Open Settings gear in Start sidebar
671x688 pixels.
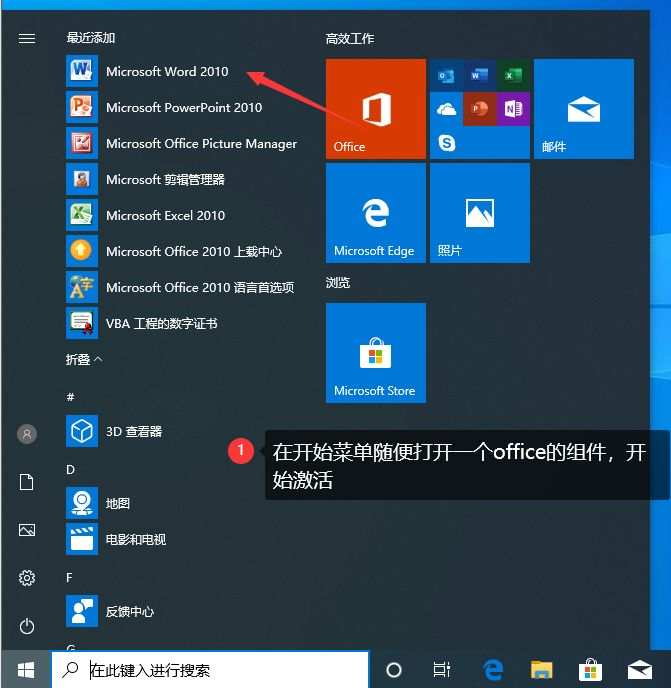(x=27, y=578)
